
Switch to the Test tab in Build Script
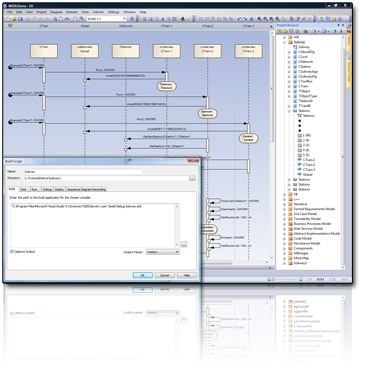tap(23, 189)
